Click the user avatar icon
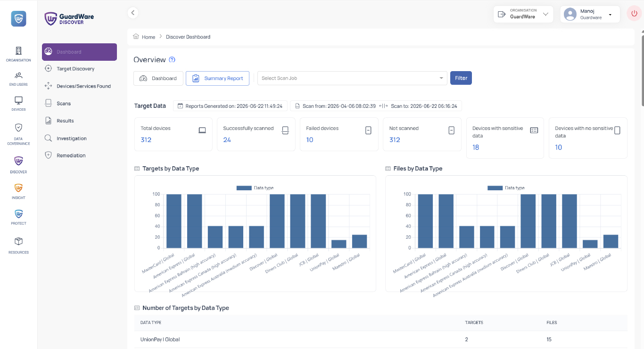 pos(570,15)
